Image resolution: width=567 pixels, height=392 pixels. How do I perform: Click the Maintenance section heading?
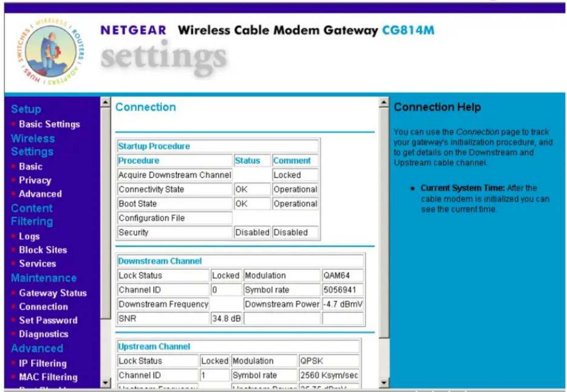click(x=44, y=278)
